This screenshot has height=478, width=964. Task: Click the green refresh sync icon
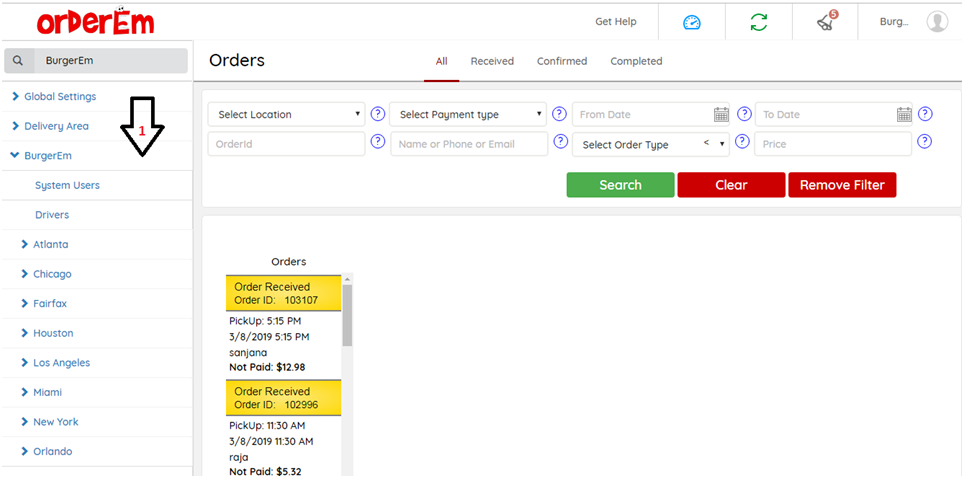pos(759,22)
